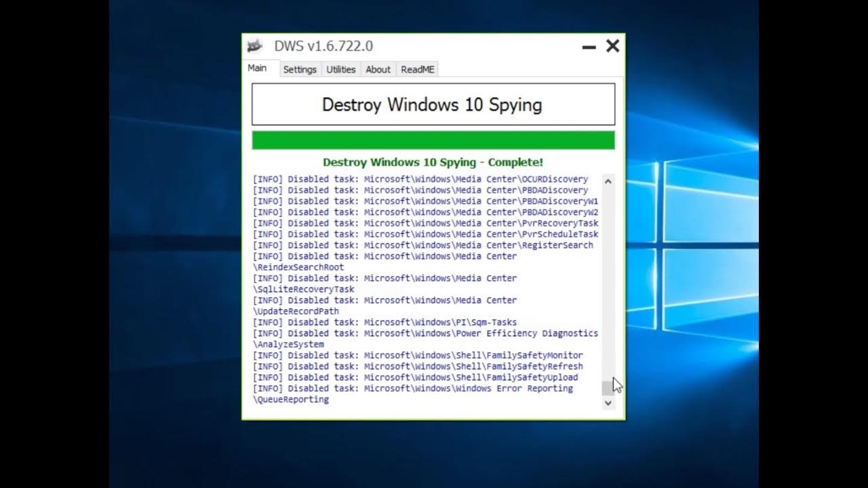Image resolution: width=868 pixels, height=488 pixels.
Task: Click the log line ending in PvrScheduleTask
Action: pyautogui.click(x=426, y=234)
